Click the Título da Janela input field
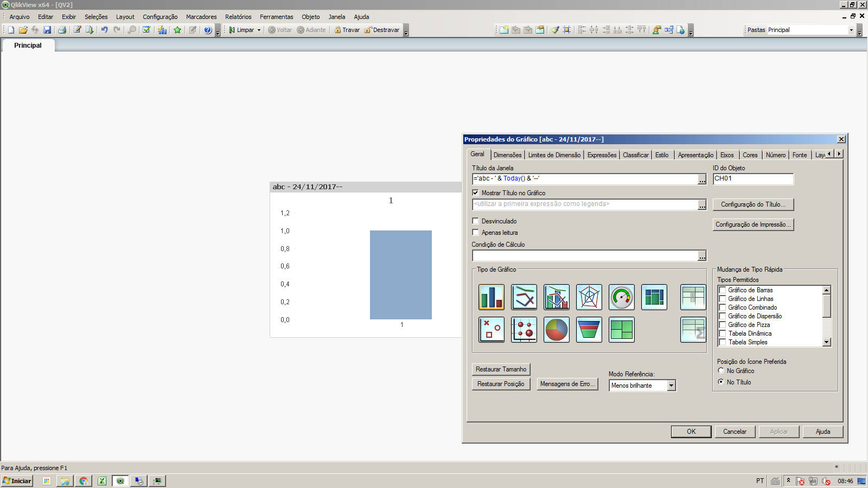Viewport: 868px width, 488px height. (x=584, y=178)
